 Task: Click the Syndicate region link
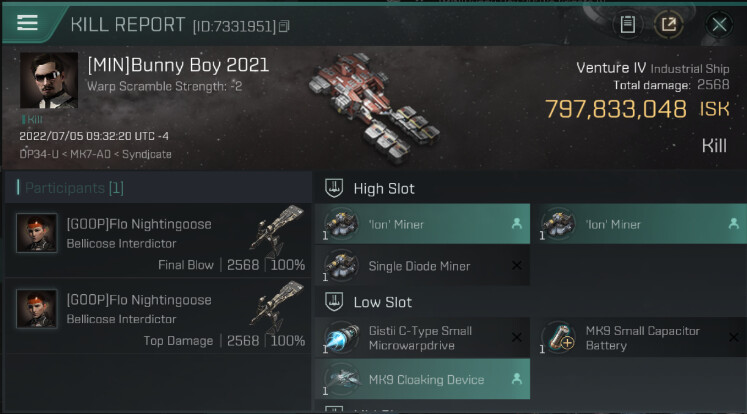(x=146, y=154)
